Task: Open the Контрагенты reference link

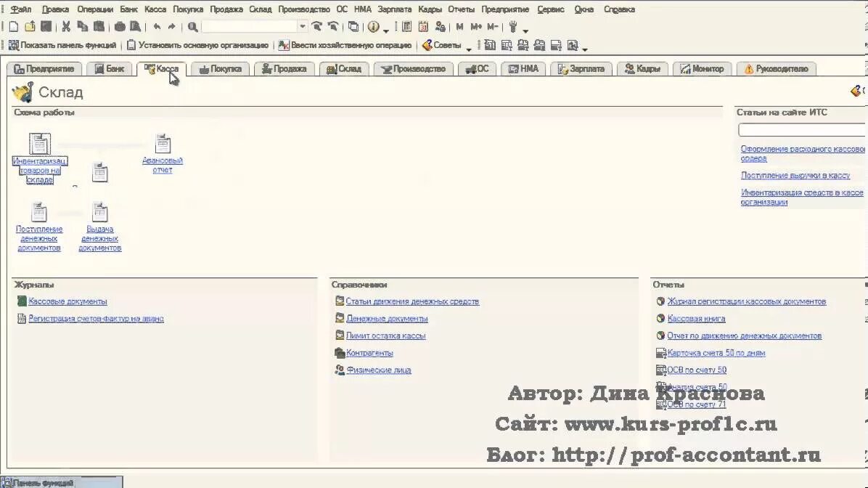Action: pyautogui.click(x=369, y=353)
